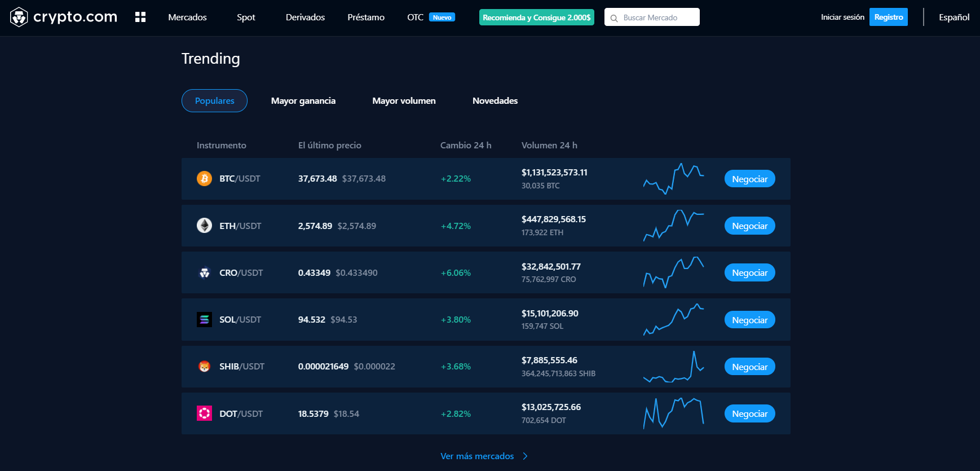Click Negociar for BTC/USDT
The width and height of the screenshot is (980, 471).
click(x=750, y=179)
